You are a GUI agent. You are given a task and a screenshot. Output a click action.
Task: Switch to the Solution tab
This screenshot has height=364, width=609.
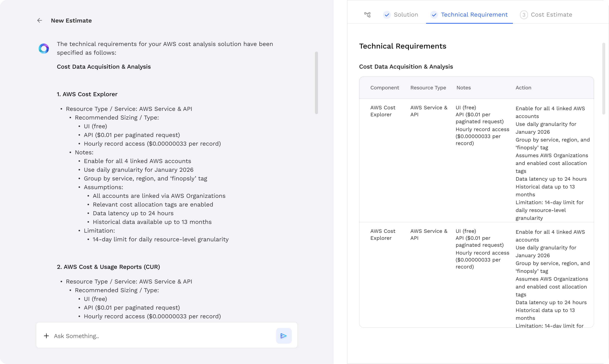(406, 15)
